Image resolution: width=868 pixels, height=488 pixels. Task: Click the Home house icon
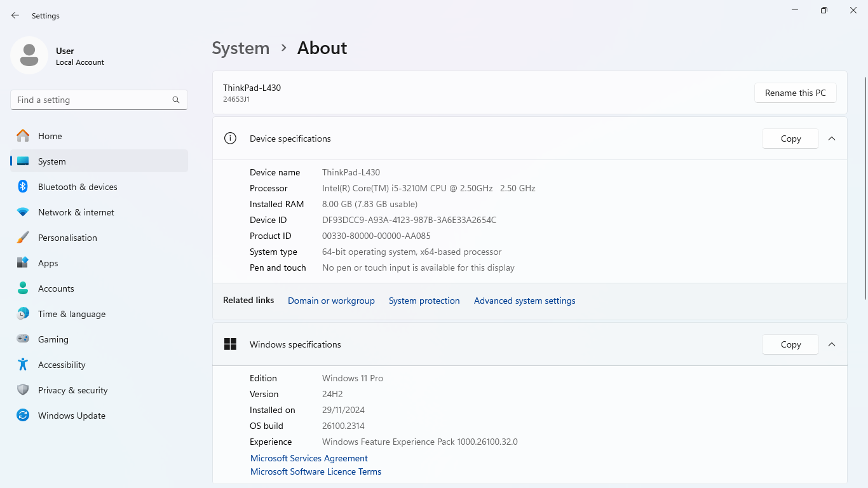(23, 136)
